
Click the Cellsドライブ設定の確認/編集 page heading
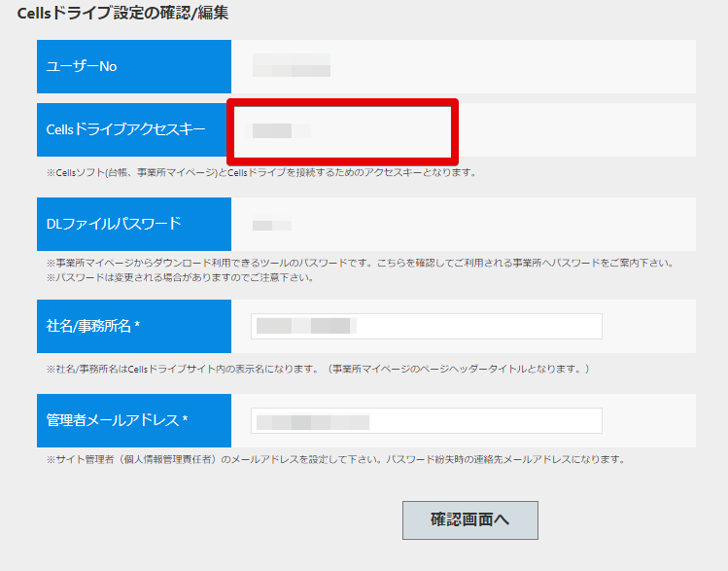point(122,13)
